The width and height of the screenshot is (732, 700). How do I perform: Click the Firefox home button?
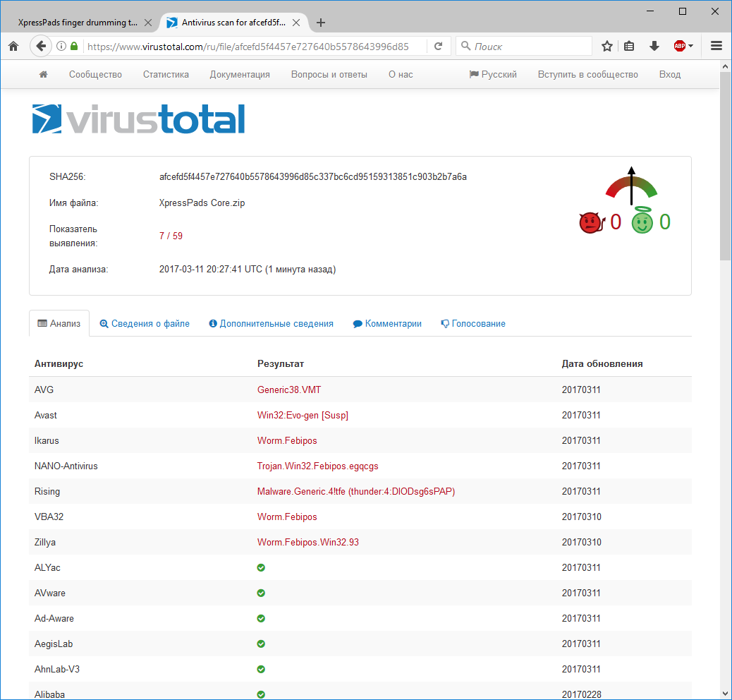pyautogui.click(x=13, y=47)
